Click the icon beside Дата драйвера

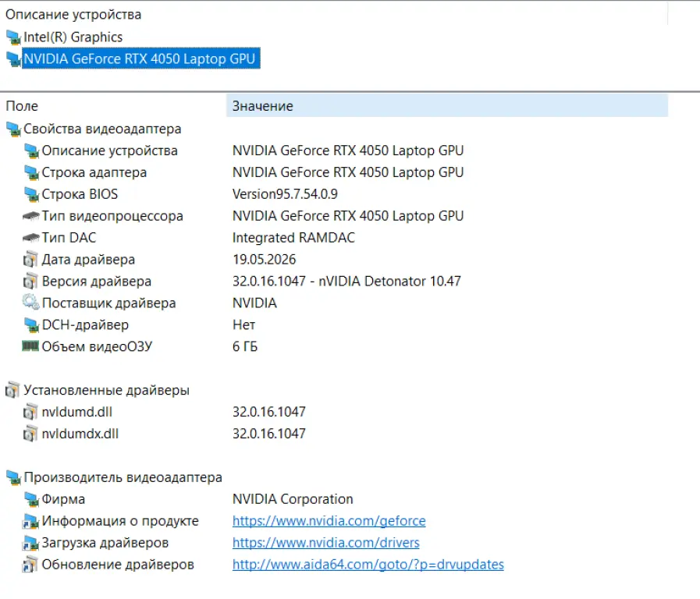[x=30, y=259]
